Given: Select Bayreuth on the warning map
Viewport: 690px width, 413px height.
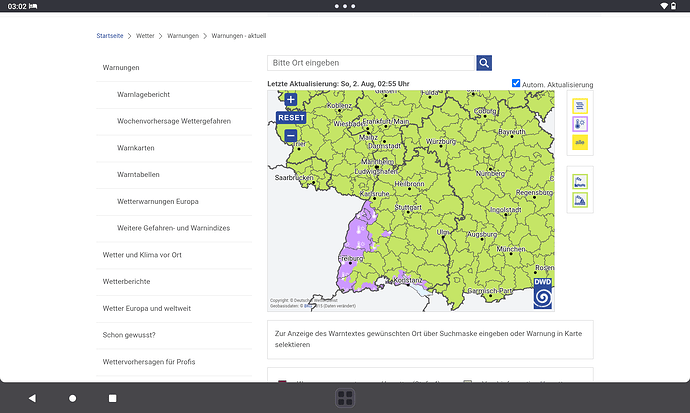Looking at the screenshot, I should 512,132.
